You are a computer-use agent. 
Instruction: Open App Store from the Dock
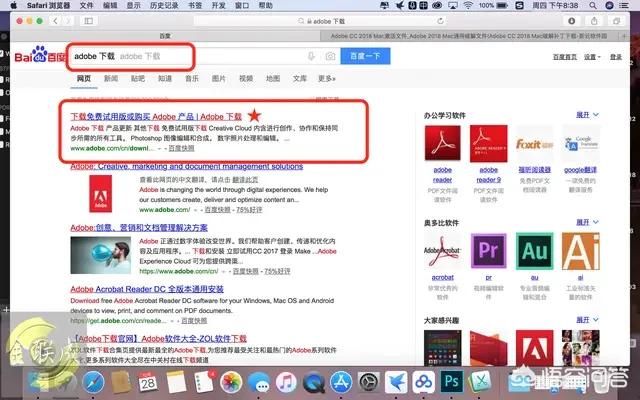[x=341, y=383]
